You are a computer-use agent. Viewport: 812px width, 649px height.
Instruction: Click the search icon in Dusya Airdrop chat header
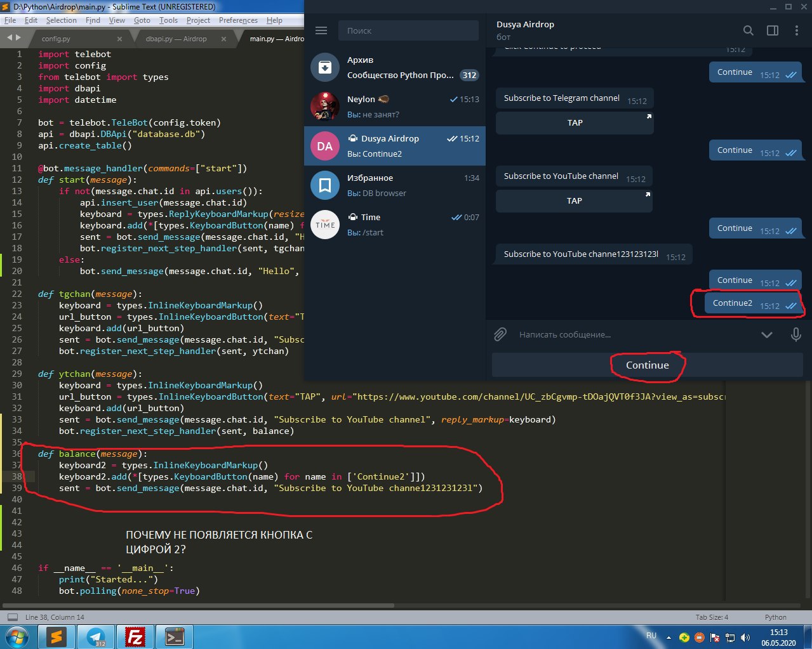click(749, 30)
